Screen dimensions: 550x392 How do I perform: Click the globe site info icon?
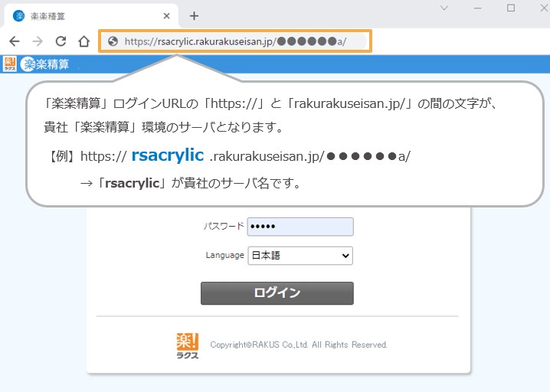pyautogui.click(x=113, y=41)
